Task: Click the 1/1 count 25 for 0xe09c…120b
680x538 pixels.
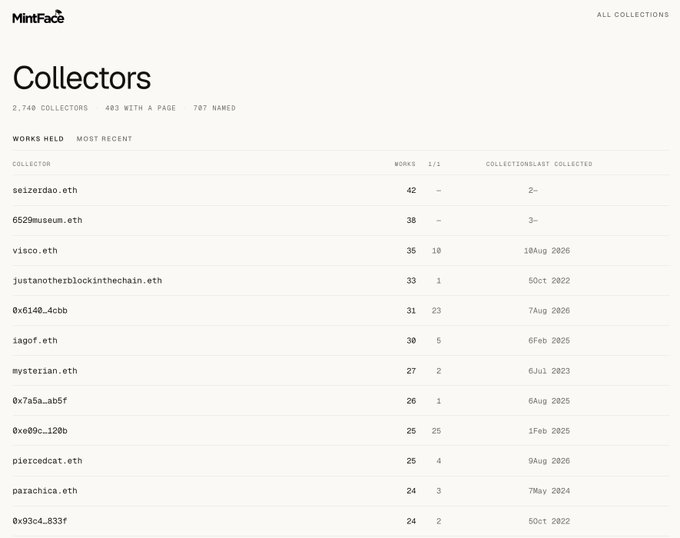Action: (x=436, y=431)
